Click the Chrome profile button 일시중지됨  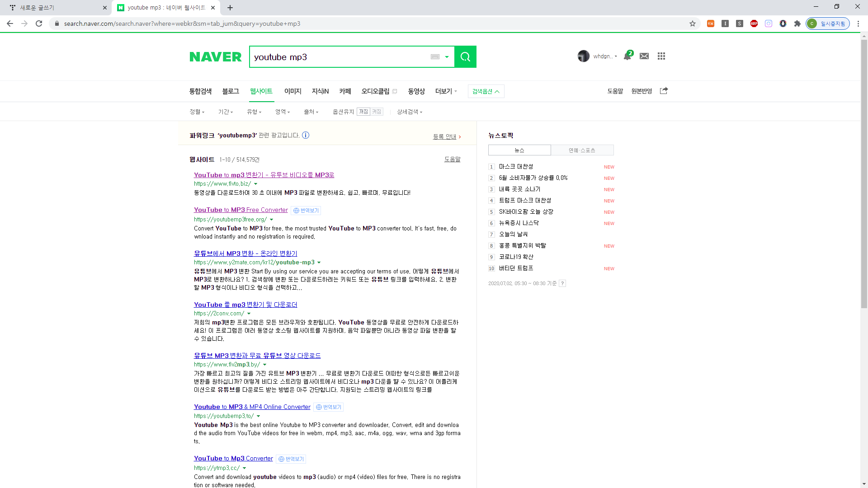pos(828,23)
